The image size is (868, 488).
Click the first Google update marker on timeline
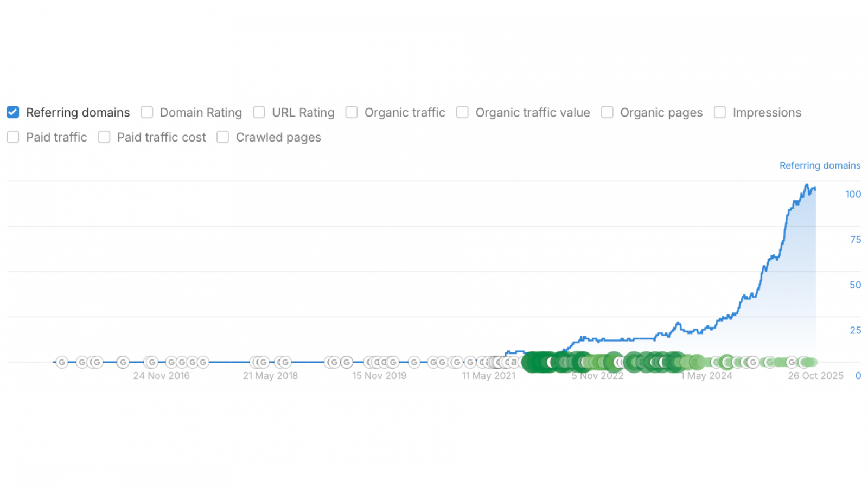[x=62, y=362]
